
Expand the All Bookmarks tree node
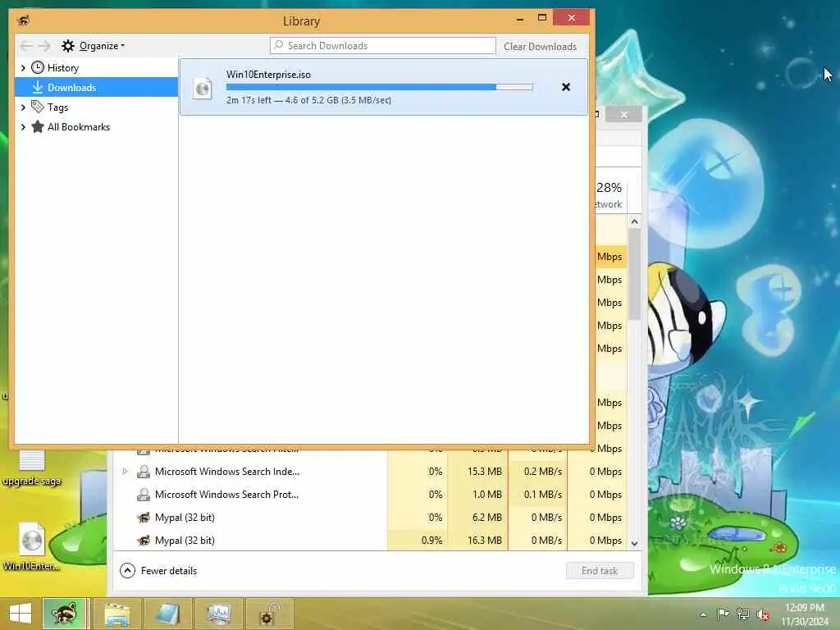pos(23,127)
